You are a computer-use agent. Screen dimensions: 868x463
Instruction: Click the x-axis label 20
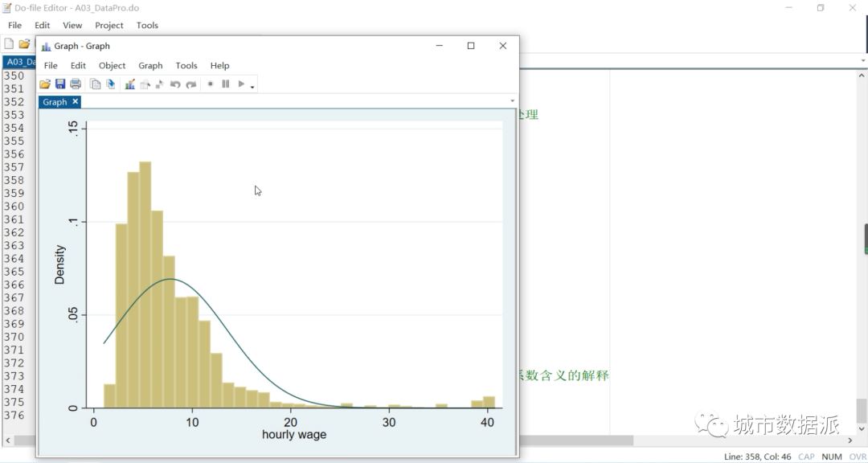pos(291,422)
